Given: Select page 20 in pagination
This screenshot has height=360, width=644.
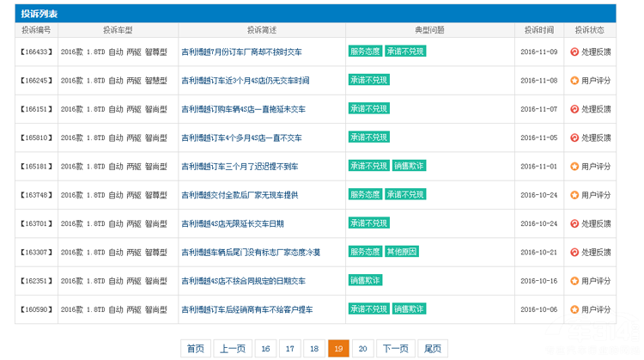Looking at the screenshot, I should (x=363, y=348).
